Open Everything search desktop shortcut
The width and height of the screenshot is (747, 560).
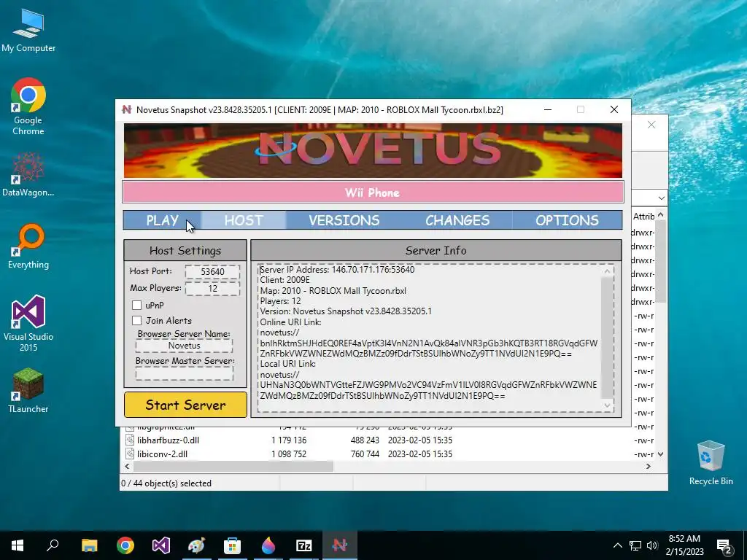point(28,246)
